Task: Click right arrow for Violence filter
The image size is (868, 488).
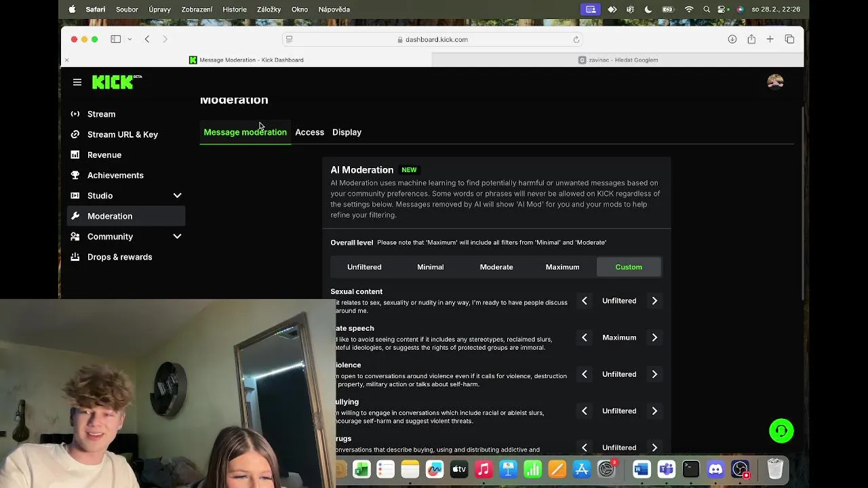Action: (x=654, y=374)
